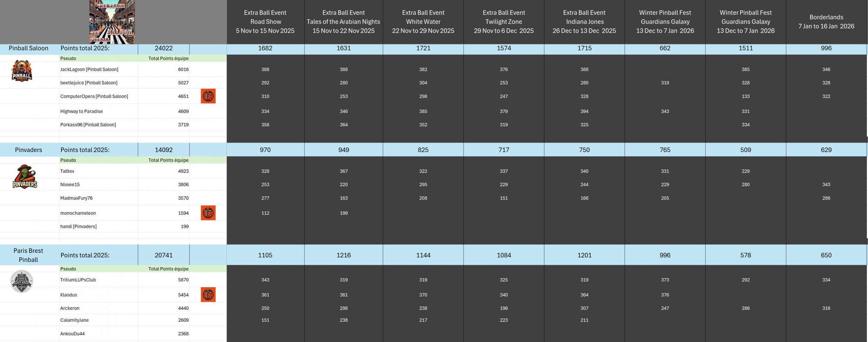Click the captain badge beside ComputerOpera
The image size is (868, 342).
(208, 96)
